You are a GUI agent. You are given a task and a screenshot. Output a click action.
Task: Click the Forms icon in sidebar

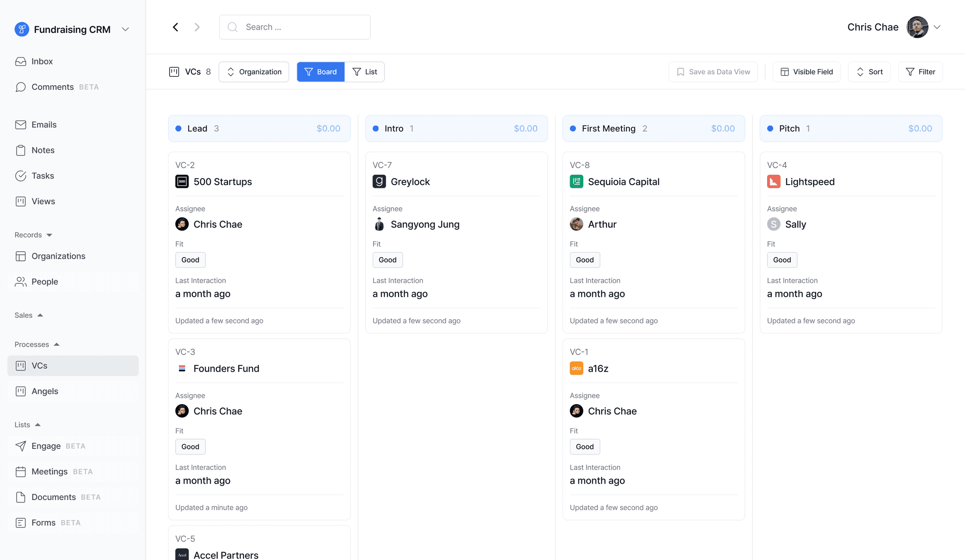click(21, 523)
